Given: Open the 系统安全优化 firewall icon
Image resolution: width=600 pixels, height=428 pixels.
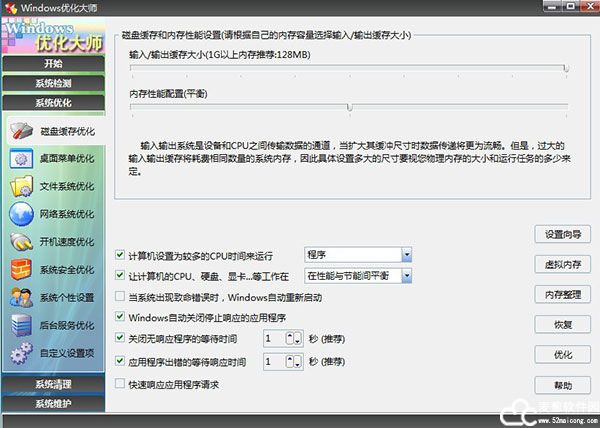Looking at the screenshot, I should click(21, 270).
